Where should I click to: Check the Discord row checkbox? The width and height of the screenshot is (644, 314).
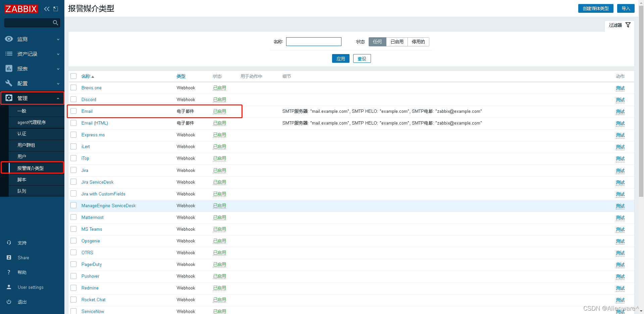73,99
